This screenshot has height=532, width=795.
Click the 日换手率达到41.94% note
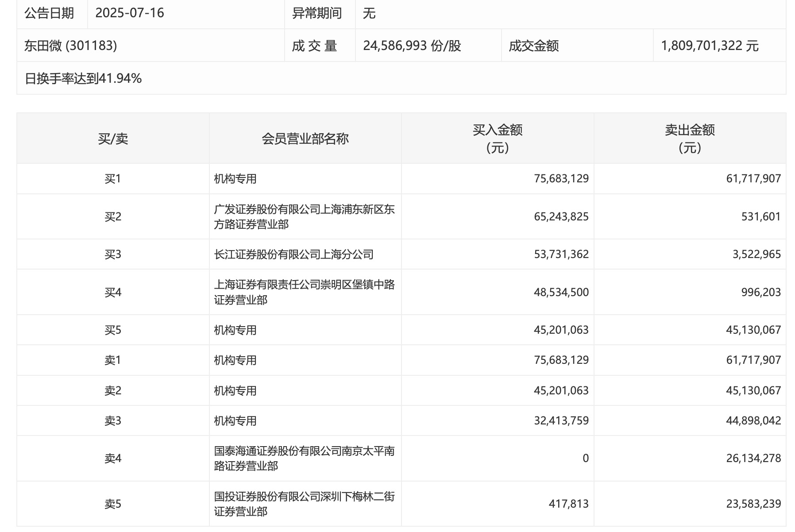[83, 78]
